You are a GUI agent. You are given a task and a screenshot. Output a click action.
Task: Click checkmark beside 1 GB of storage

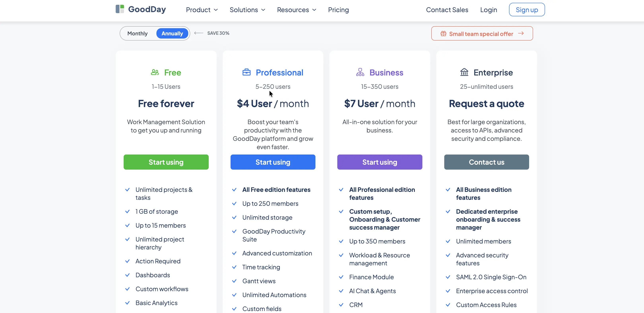pos(127,212)
